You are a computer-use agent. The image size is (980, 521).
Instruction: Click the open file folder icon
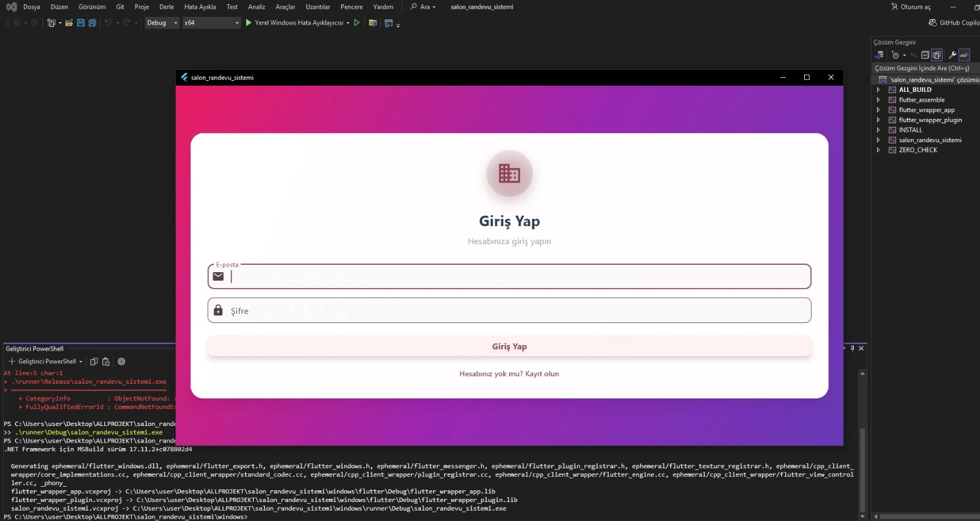point(69,23)
